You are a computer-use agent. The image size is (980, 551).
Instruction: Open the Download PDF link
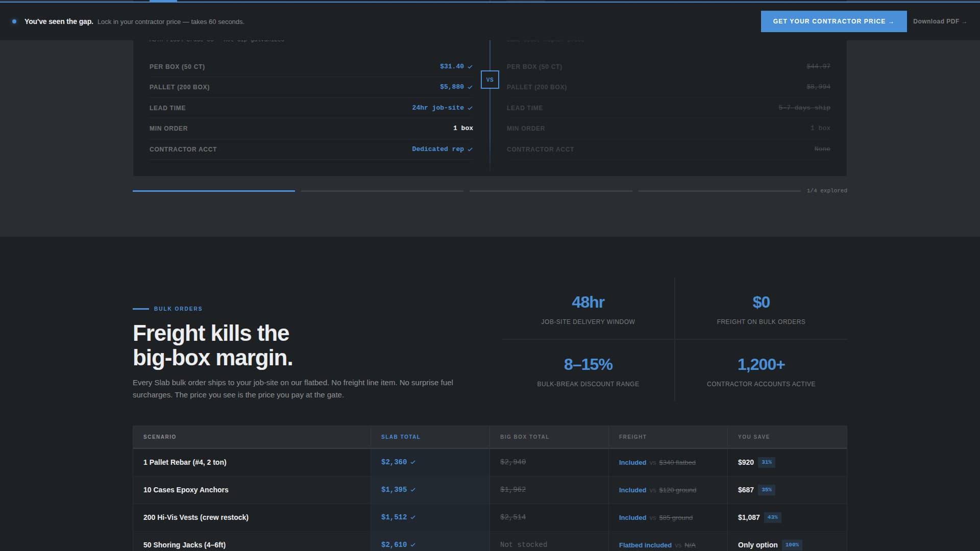point(940,21)
